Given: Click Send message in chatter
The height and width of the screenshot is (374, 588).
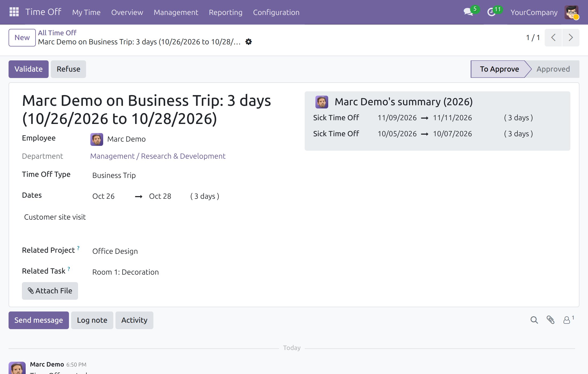Looking at the screenshot, I should (39, 320).
